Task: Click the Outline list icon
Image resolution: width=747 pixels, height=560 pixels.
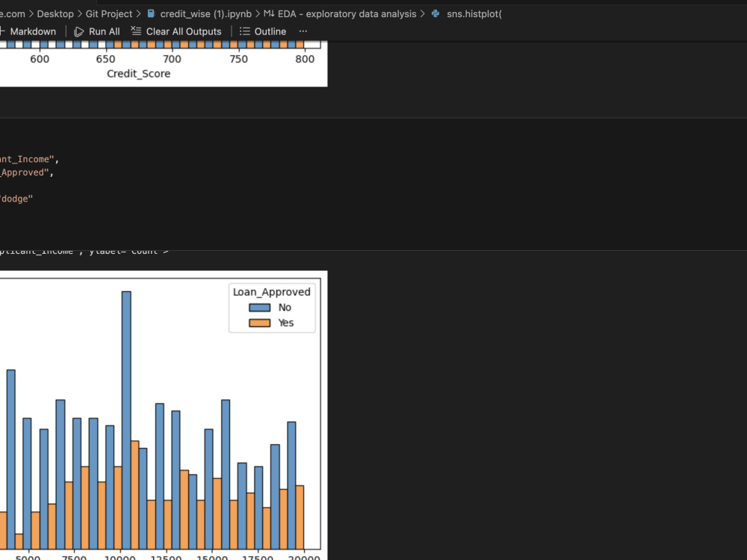Action: pyautogui.click(x=244, y=31)
